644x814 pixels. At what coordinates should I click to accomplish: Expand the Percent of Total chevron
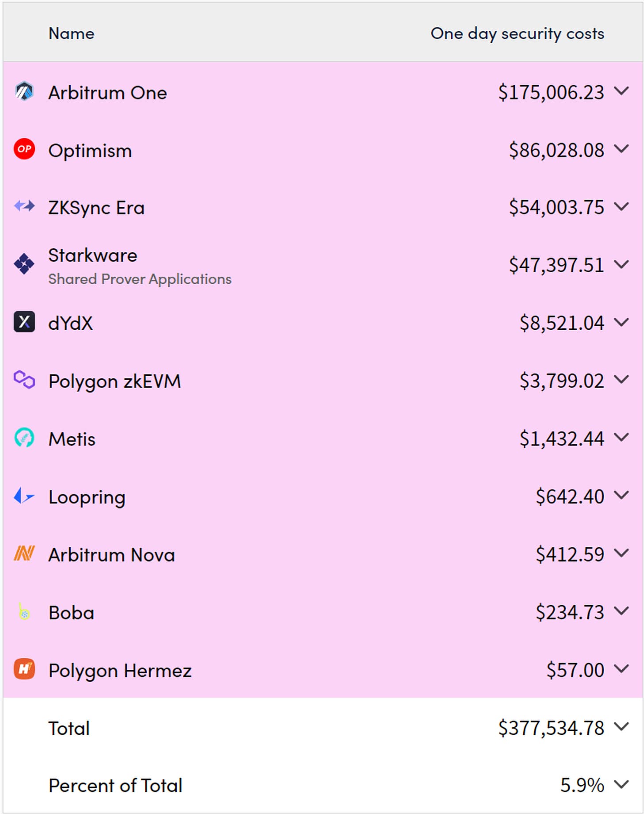[x=621, y=785]
